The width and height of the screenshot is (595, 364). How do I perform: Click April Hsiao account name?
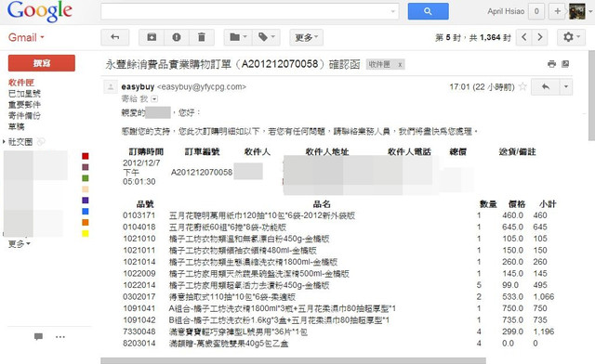point(506,11)
